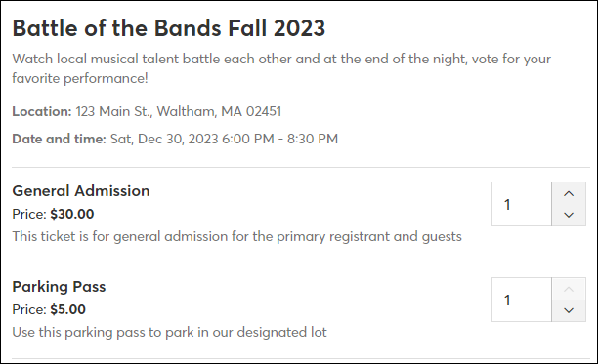Click the designated lot parking description
Image resolution: width=598 pixels, height=364 pixels.
[169, 332]
